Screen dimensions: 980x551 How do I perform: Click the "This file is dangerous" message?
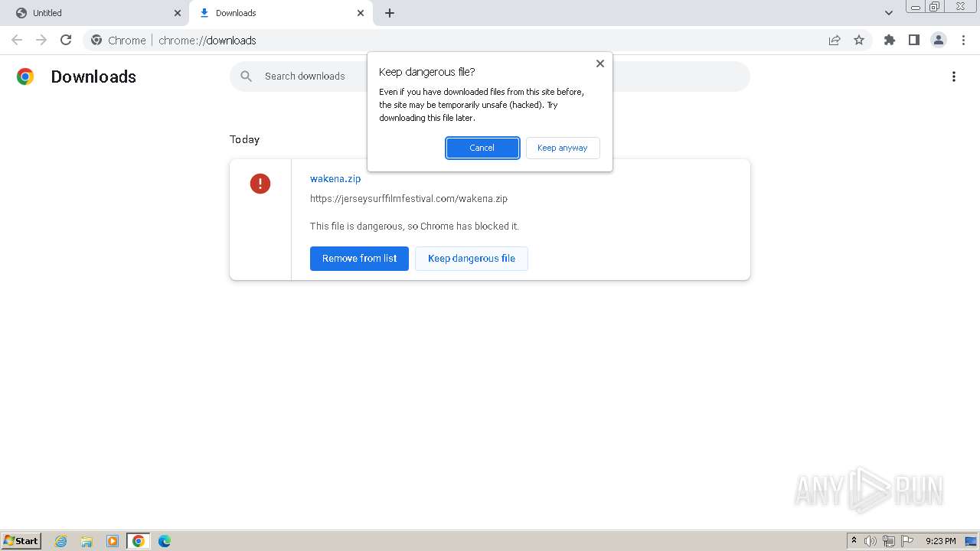pyautogui.click(x=414, y=226)
